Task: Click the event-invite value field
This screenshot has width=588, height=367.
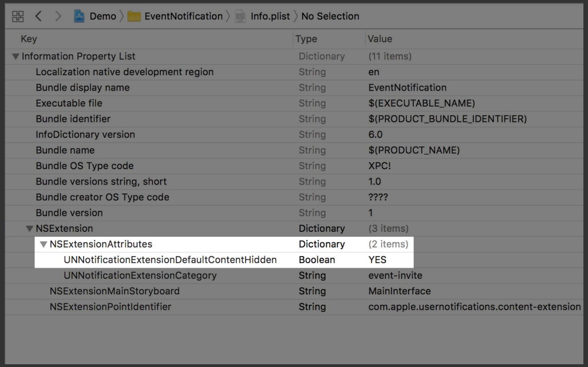Action: (x=395, y=275)
